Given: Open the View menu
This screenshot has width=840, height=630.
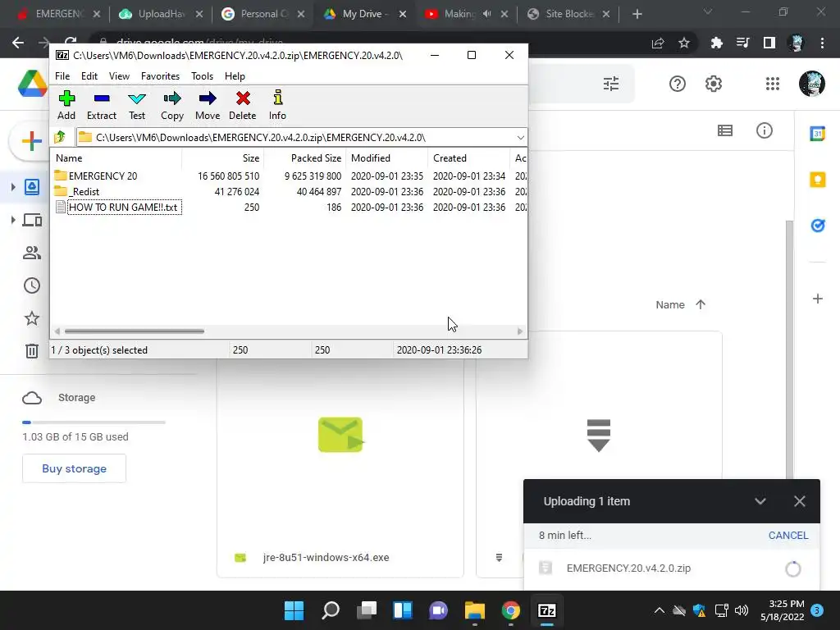Looking at the screenshot, I should [x=119, y=76].
